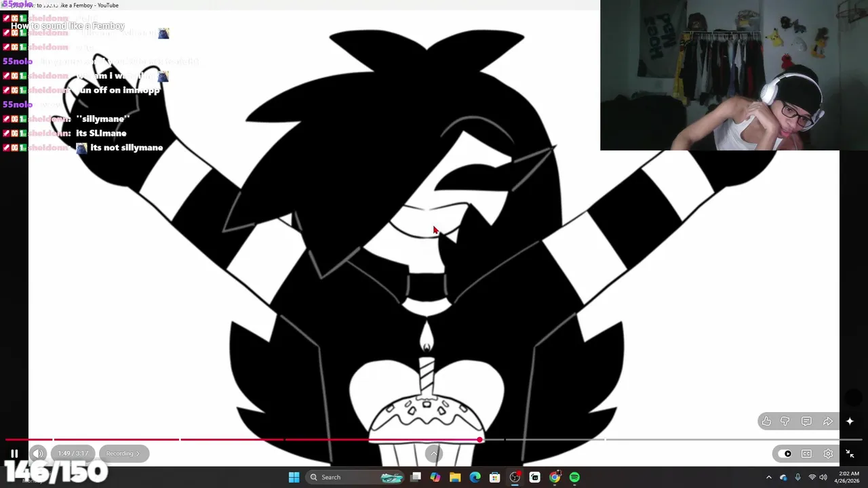The width and height of the screenshot is (868, 488).
Task: Dislike the video with thumbs down
Action: 785,422
